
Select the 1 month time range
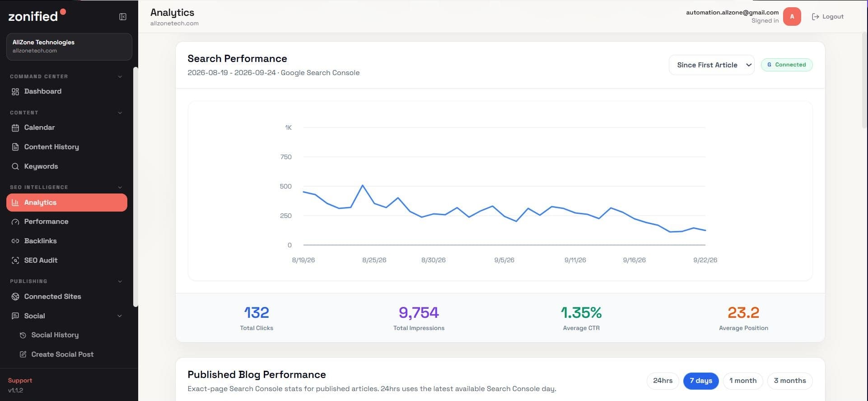tap(743, 381)
